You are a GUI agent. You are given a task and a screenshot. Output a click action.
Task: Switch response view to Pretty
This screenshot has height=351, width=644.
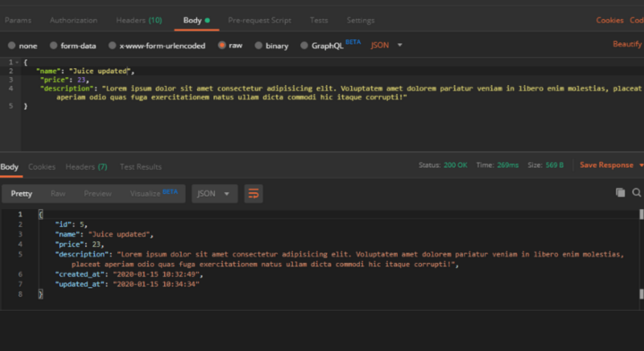pyautogui.click(x=21, y=194)
